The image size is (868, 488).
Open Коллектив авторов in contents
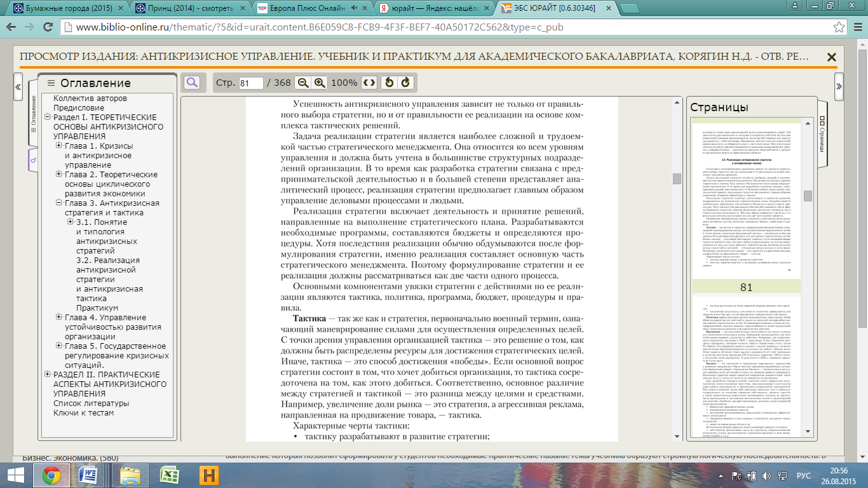point(90,98)
